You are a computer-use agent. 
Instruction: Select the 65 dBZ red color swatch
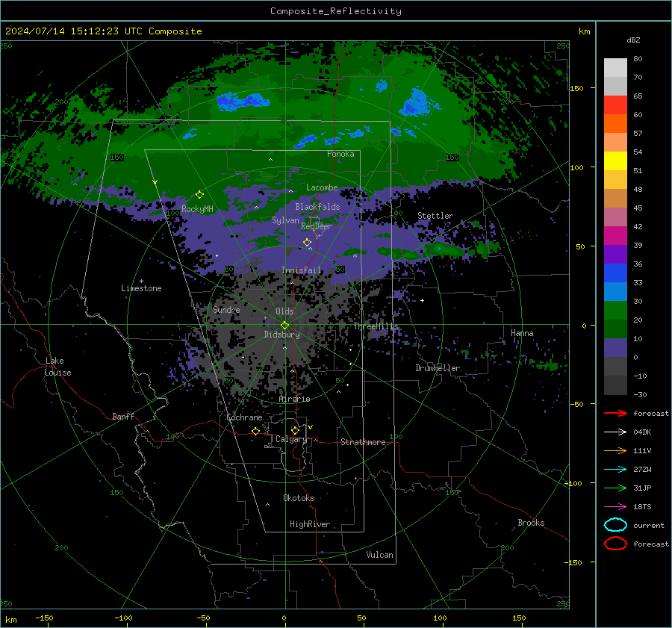(615, 105)
